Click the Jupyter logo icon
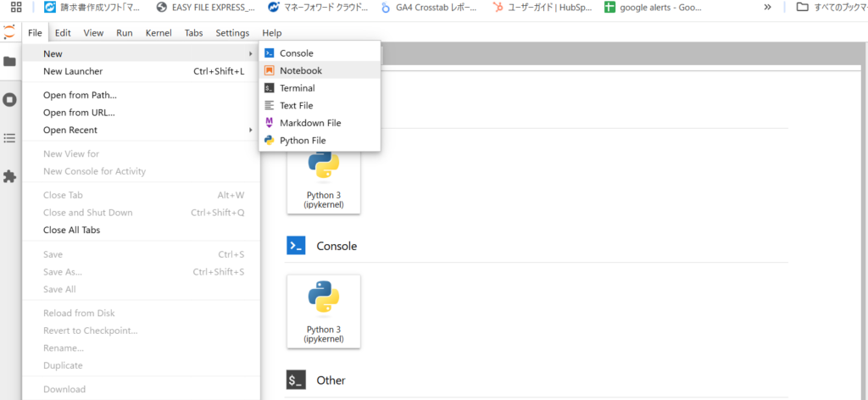The width and height of the screenshot is (868, 400). (x=9, y=32)
